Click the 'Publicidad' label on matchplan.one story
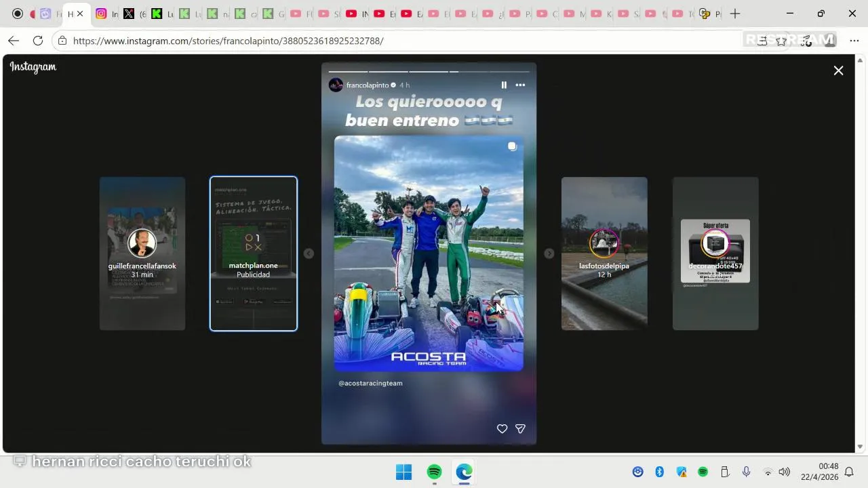Viewport: 868px width, 488px height. [254, 274]
